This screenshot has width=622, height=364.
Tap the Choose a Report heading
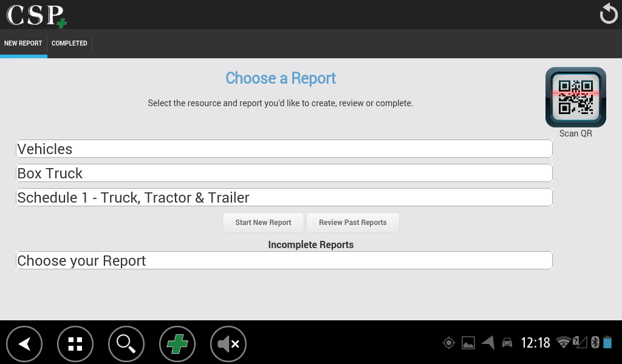(x=281, y=78)
